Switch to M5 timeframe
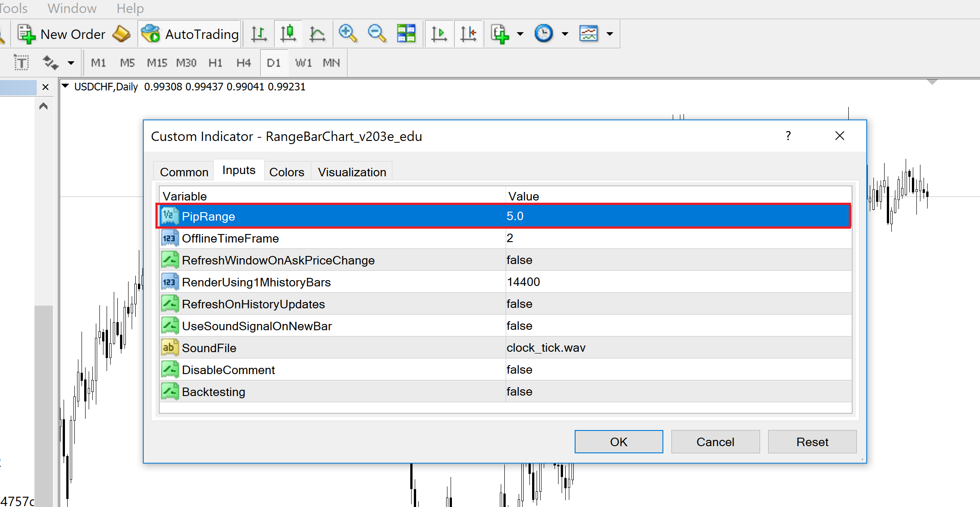The height and width of the screenshot is (507, 980). 127,63
